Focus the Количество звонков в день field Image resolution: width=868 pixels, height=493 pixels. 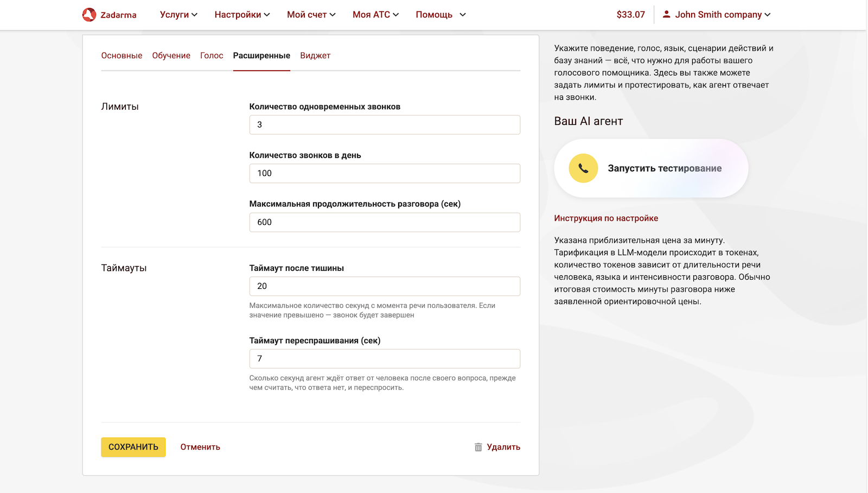pos(385,173)
